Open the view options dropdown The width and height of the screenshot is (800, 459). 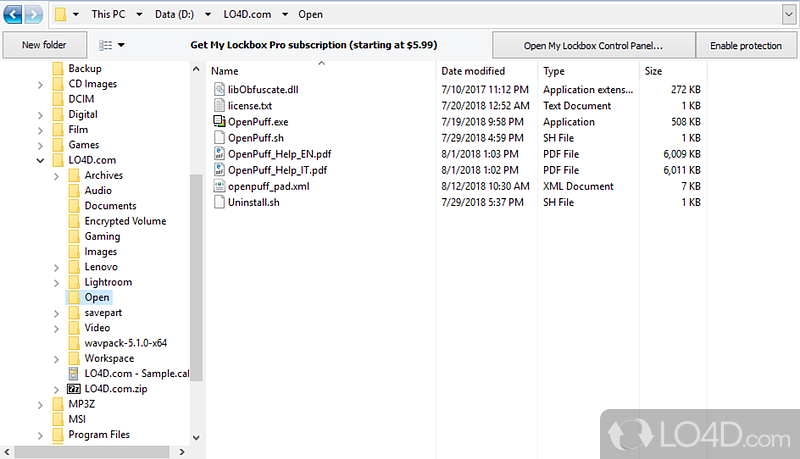click(x=112, y=46)
